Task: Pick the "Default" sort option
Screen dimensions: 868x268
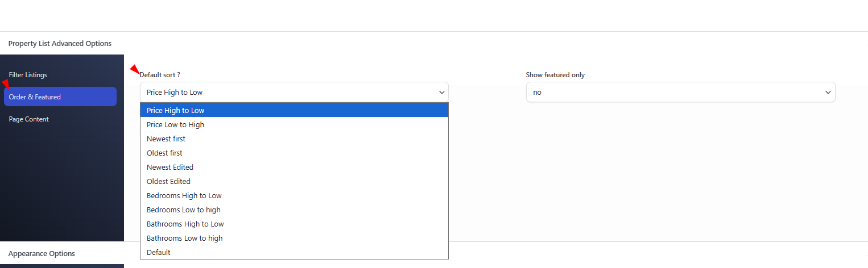Action: (x=159, y=253)
